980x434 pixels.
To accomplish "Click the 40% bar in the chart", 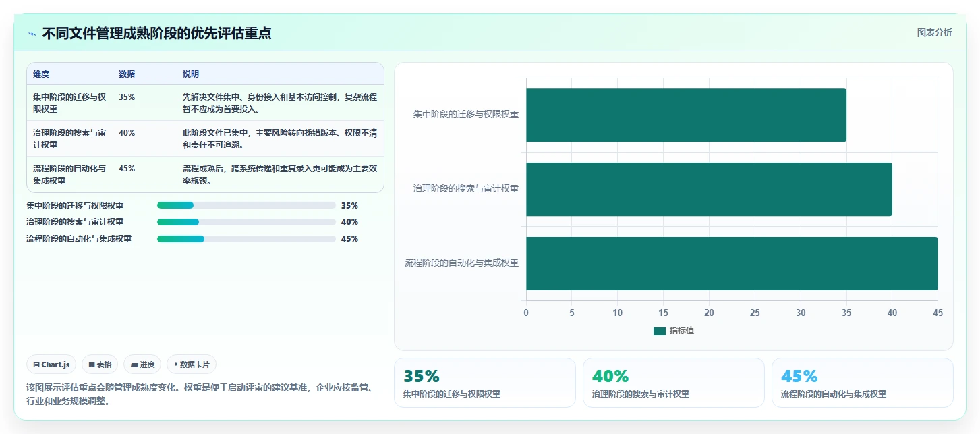I will [709, 189].
